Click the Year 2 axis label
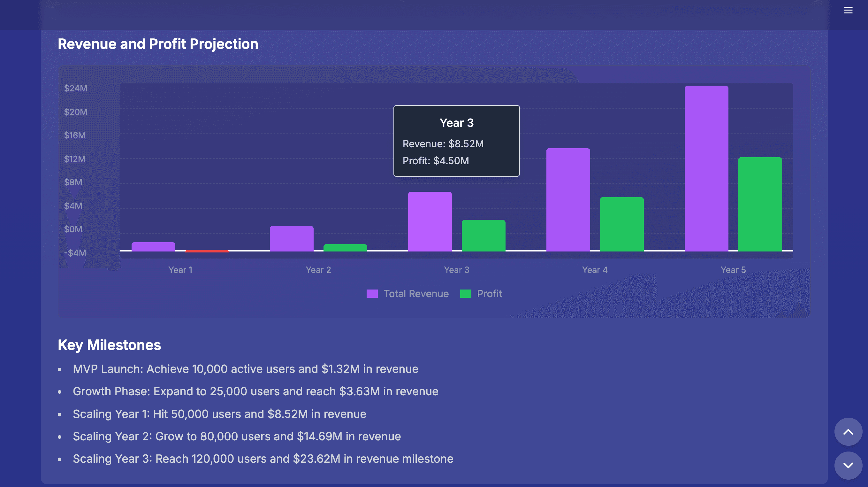The width and height of the screenshot is (868, 487). pyautogui.click(x=318, y=269)
